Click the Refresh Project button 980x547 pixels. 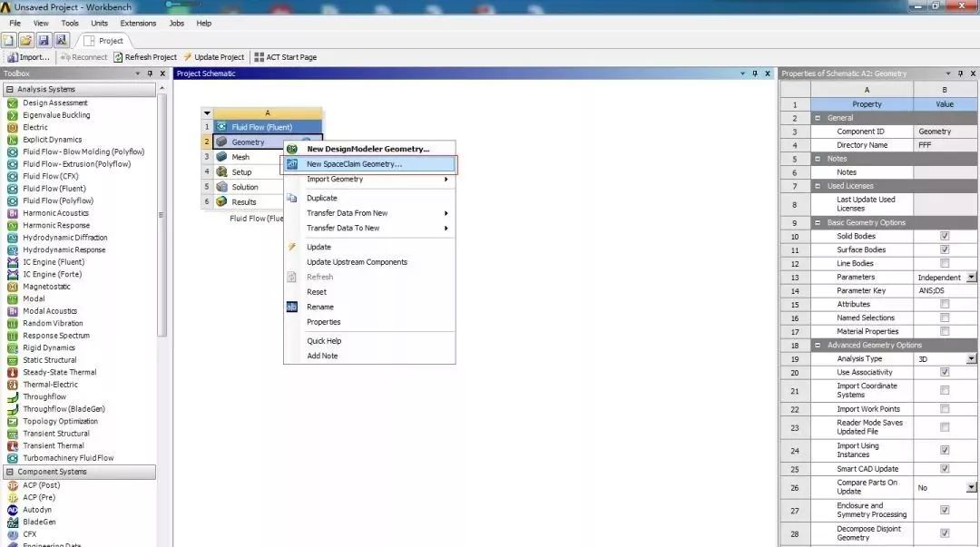coord(145,57)
